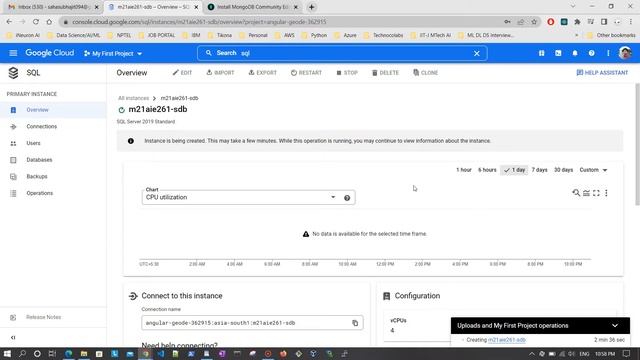
Task: Toggle the chart legend icon
Action: [586, 193]
